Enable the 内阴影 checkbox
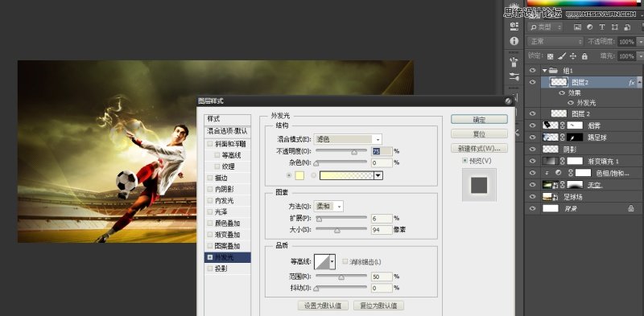This screenshot has width=644, height=316. pyautogui.click(x=210, y=190)
